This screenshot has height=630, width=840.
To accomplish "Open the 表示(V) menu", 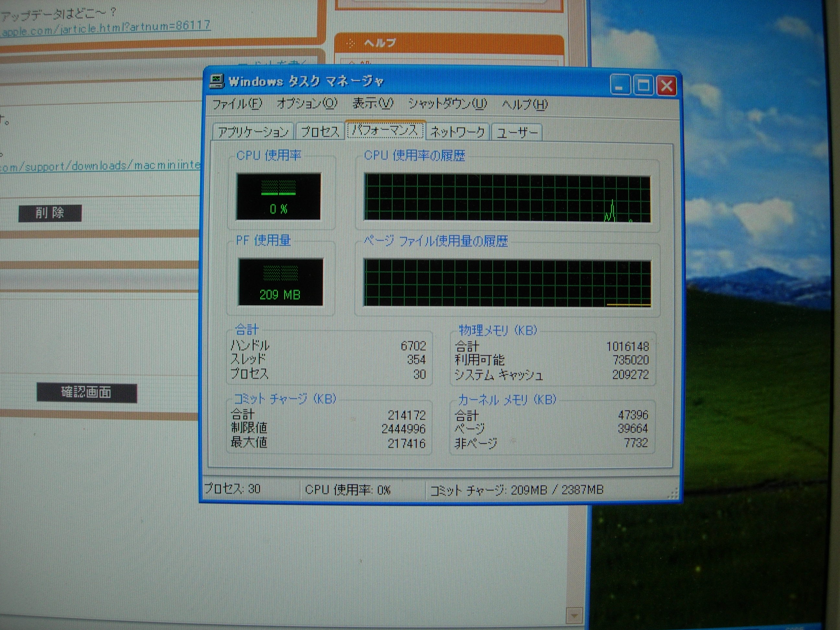I will click(373, 103).
